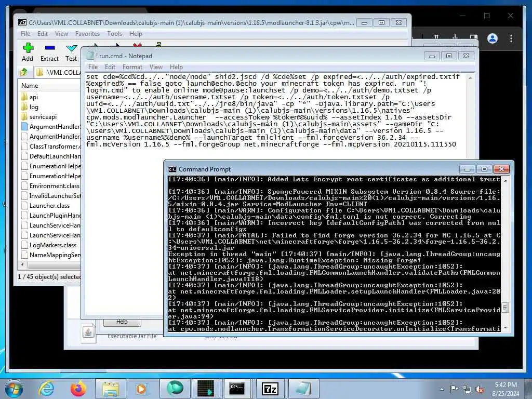Image resolution: width=532 pixels, height=399 pixels.
Task: Click the network tray icon
Action: click(467, 389)
